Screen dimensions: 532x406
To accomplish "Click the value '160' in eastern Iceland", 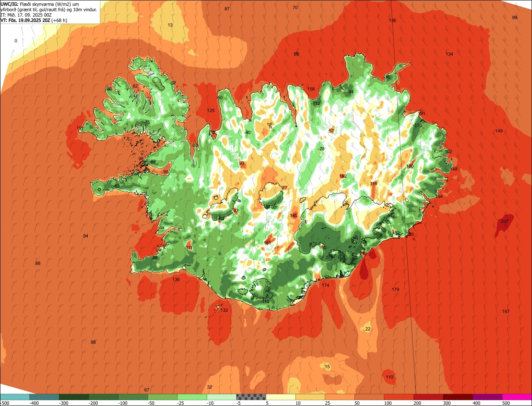I will point(410,166).
